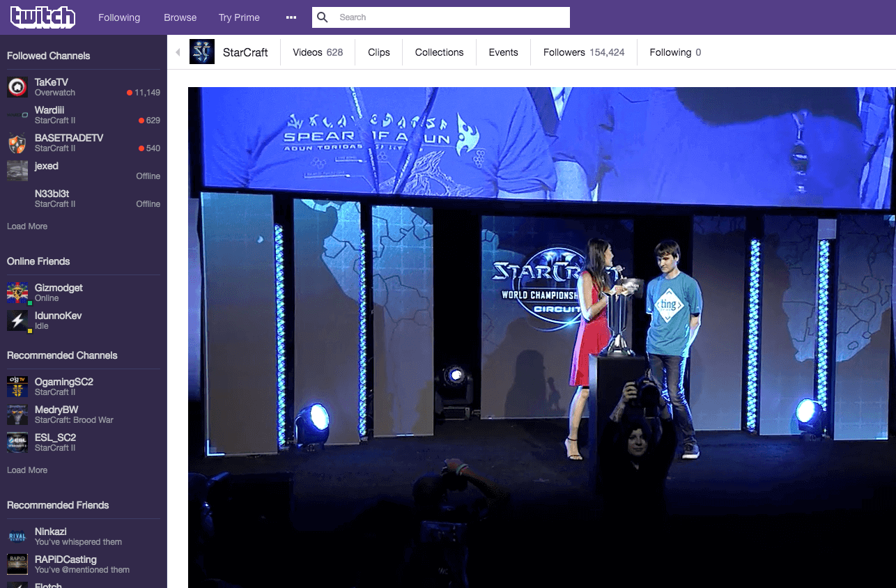Click the Online Friends heading
The image size is (896, 588).
[38, 261]
